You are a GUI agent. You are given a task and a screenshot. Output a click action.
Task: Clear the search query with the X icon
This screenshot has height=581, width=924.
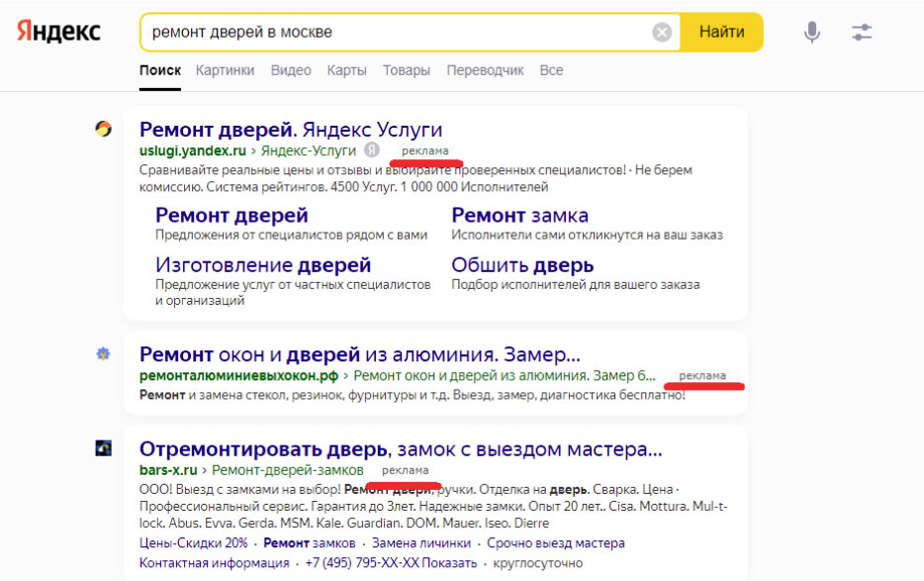click(662, 32)
